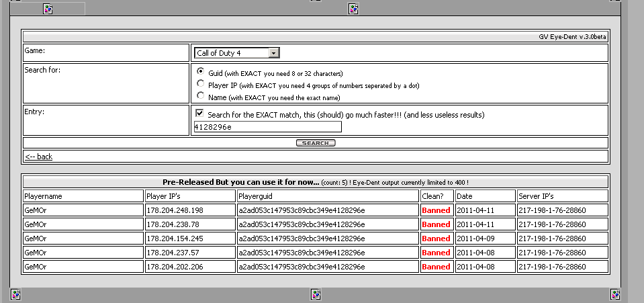
Task: Click the Banned status in the 178.204.238.78 row
Action: tap(436, 224)
